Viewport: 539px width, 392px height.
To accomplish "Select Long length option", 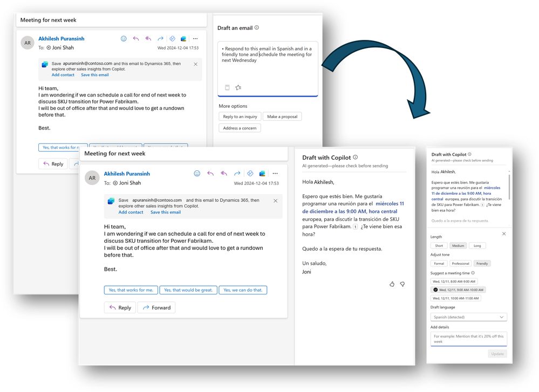I will point(477,246).
